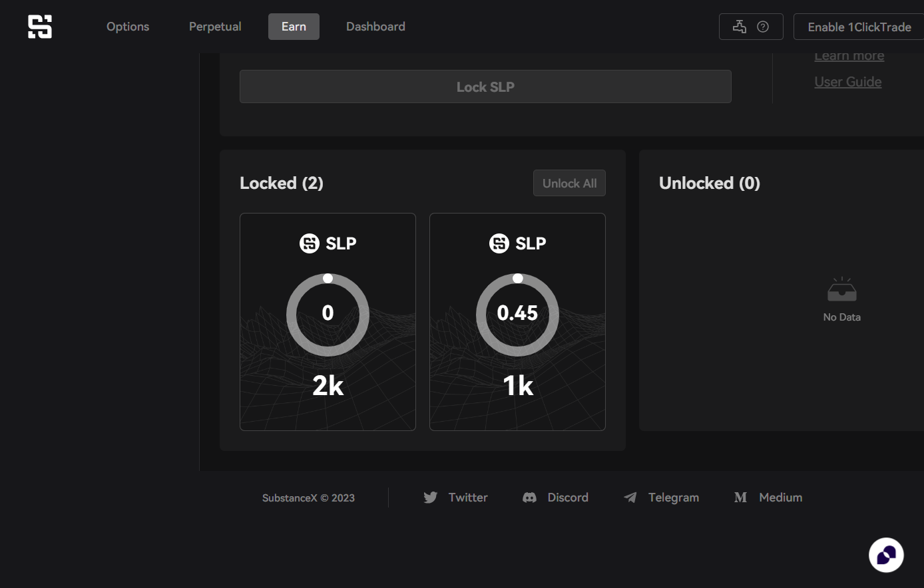This screenshot has height=588, width=924.
Task: Click the empty inbox No Data icon
Action: point(842,290)
